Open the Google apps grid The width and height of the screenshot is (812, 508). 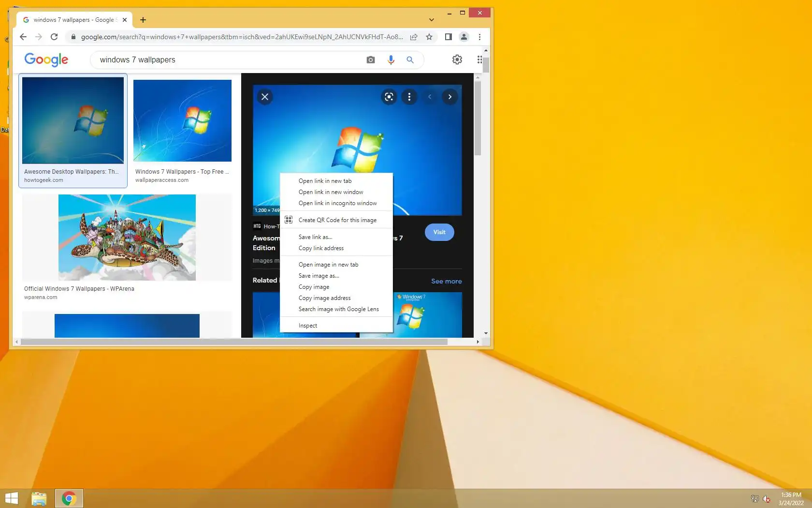point(479,60)
